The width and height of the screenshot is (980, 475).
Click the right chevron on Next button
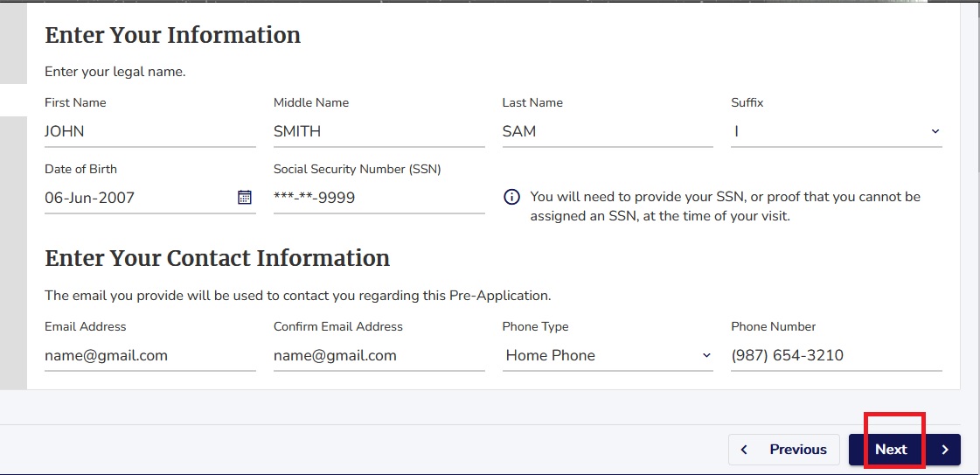pyautogui.click(x=945, y=450)
